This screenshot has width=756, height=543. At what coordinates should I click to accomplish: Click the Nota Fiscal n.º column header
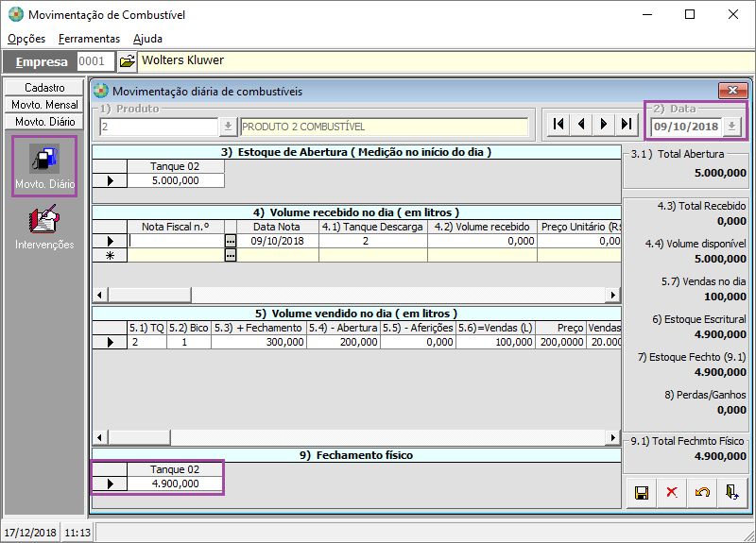point(176,227)
